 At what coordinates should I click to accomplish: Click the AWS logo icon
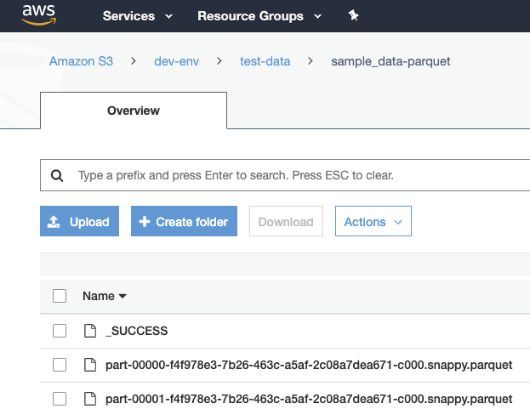click(39, 15)
